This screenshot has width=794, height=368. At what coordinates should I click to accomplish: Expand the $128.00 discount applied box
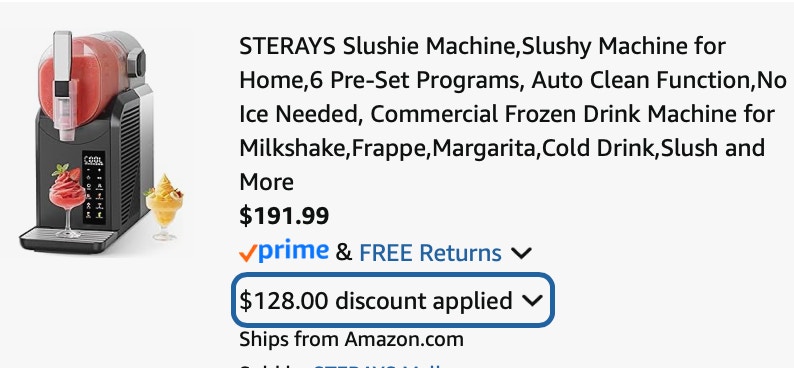coord(392,300)
